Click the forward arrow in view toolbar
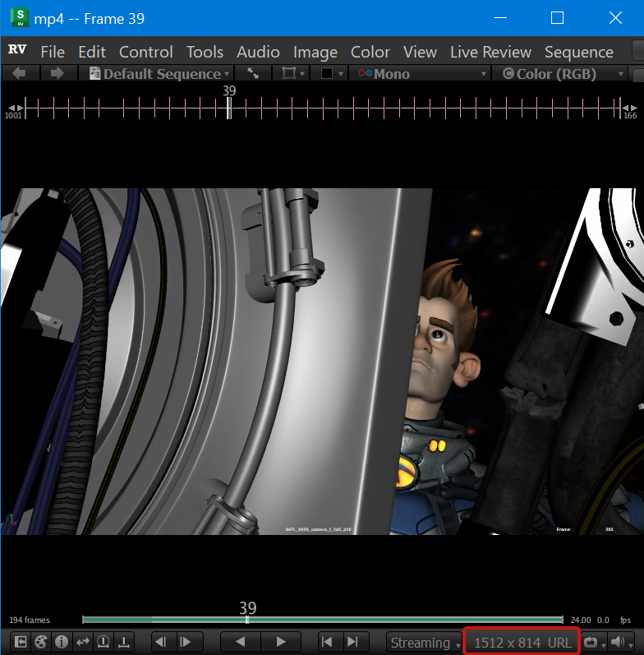Screen dimensions: 644x655 coord(57,73)
